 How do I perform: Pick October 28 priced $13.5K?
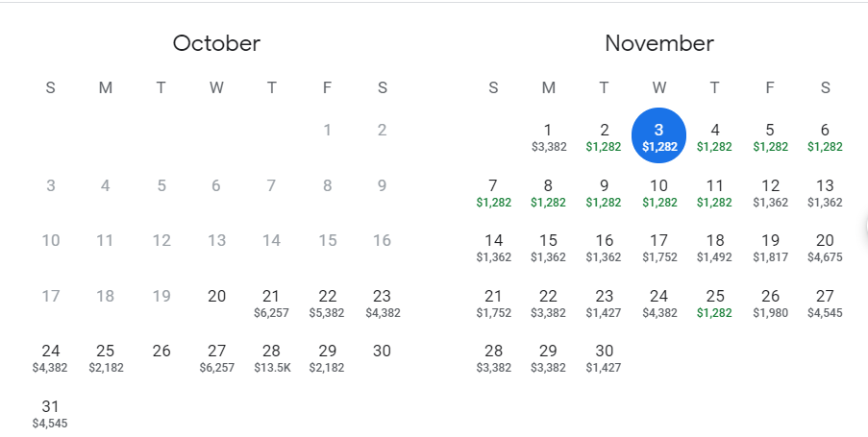tap(272, 357)
